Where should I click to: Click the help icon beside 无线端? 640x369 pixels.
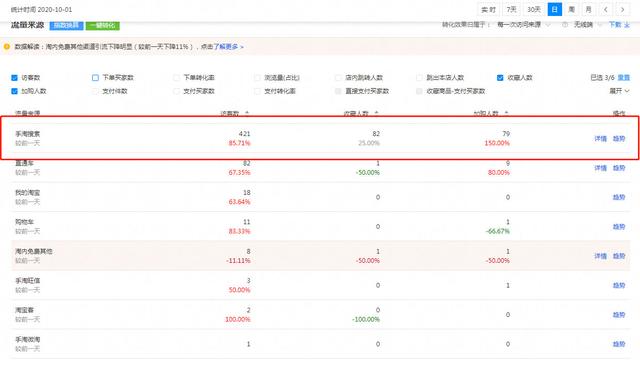point(565,25)
